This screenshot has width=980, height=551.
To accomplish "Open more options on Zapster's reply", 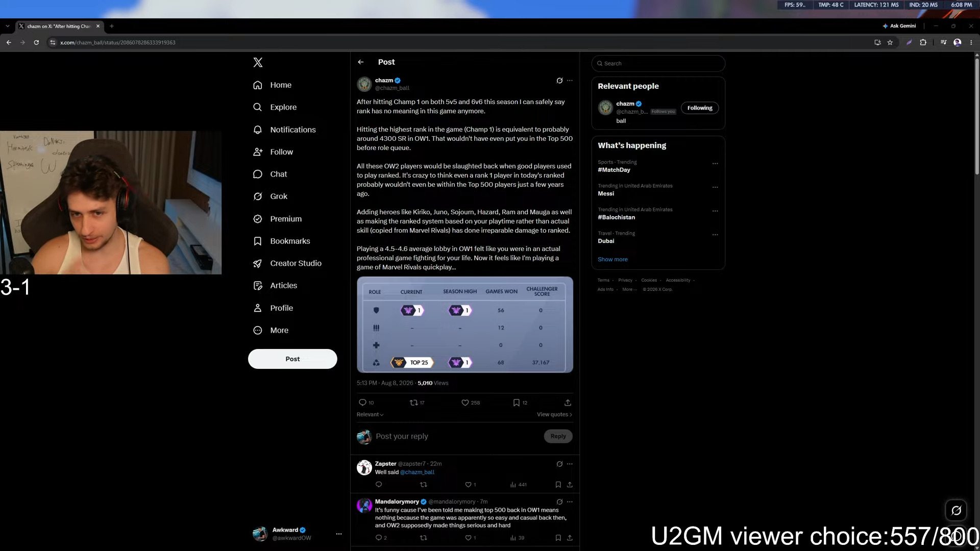I will tap(570, 464).
